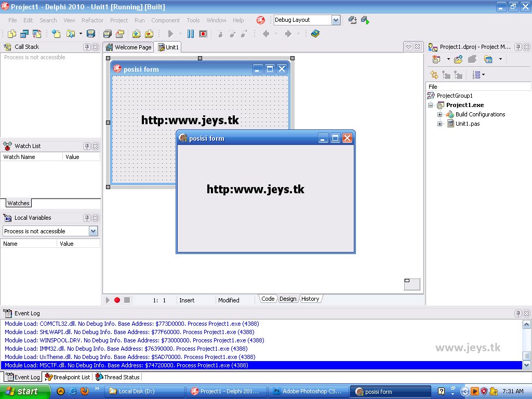The width and height of the screenshot is (532, 399).
Task: Click the Event Log scrollbar up arrow
Action: (x=527, y=324)
